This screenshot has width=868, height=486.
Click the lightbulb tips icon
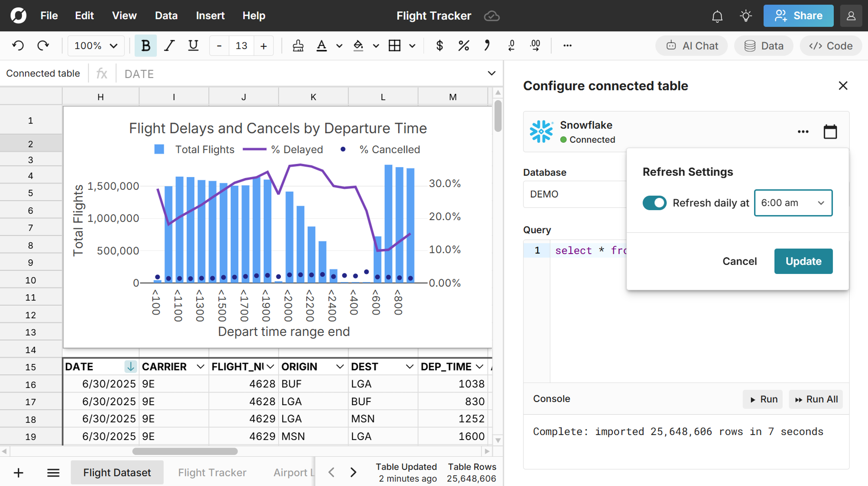coord(746,16)
